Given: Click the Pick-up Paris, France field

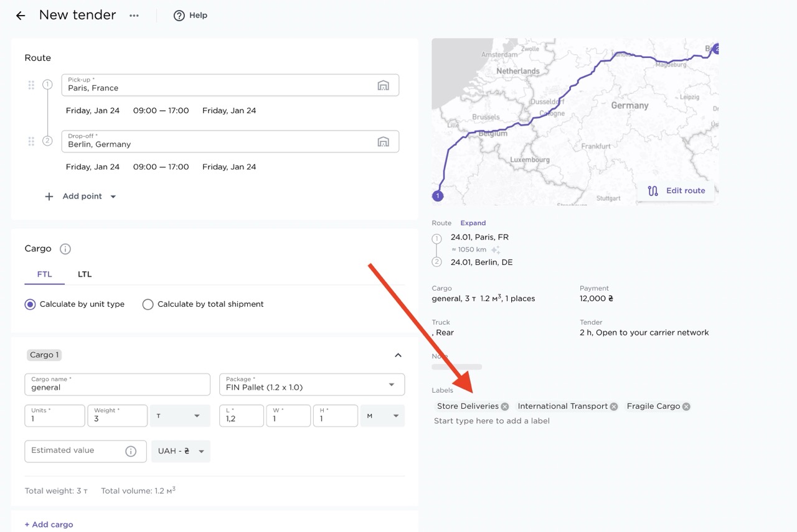Looking at the screenshot, I should point(230,85).
